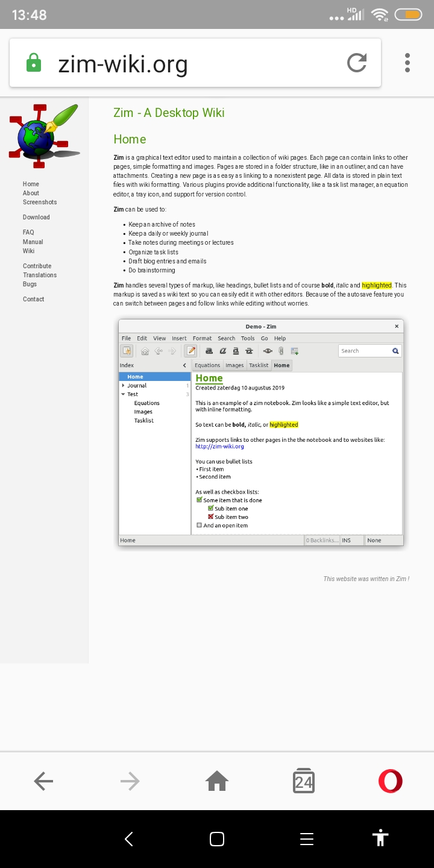The height and width of the screenshot is (868, 434).
Task: Open the tab switcher showing 24
Action: tap(304, 781)
